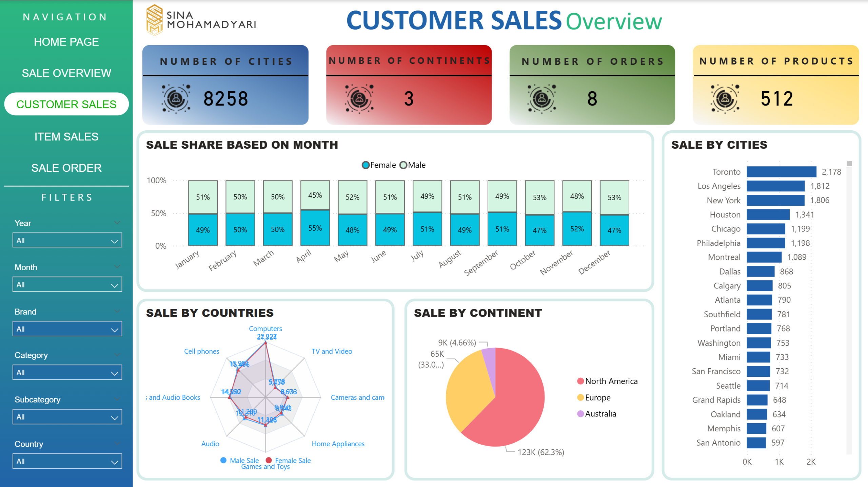Image resolution: width=868 pixels, height=487 pixels.
Task: Click the Sale Overview navigation button
Action: tap(66, 73)
